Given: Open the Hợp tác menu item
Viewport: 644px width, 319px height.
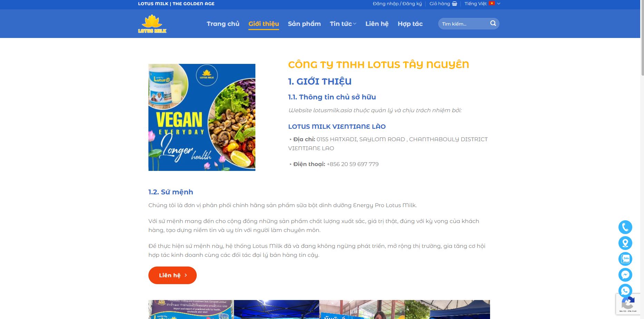Looking at the screenshot, I should coord(410,24).
